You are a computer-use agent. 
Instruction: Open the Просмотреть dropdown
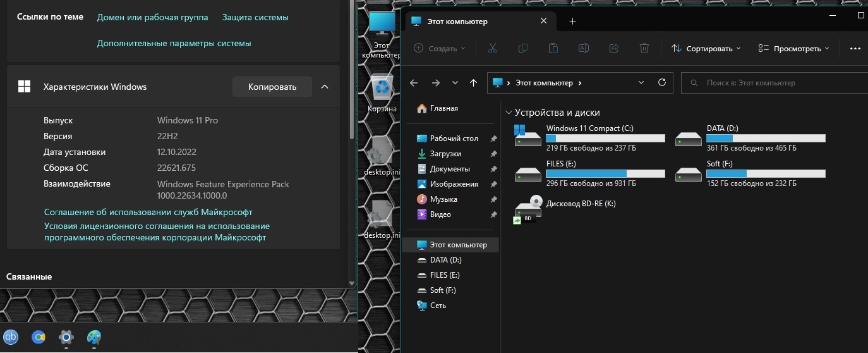click(x=793, y=48)
